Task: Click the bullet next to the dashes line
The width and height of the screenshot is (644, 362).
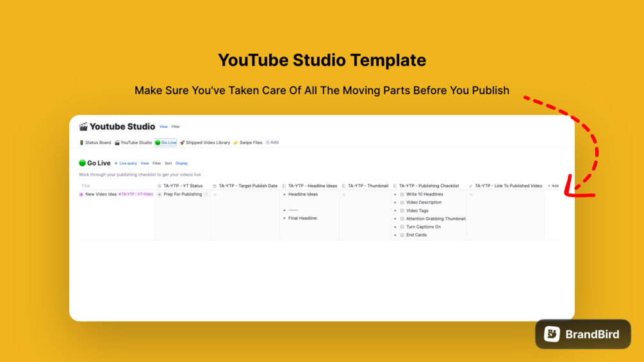Action: [x=285, y=210]
